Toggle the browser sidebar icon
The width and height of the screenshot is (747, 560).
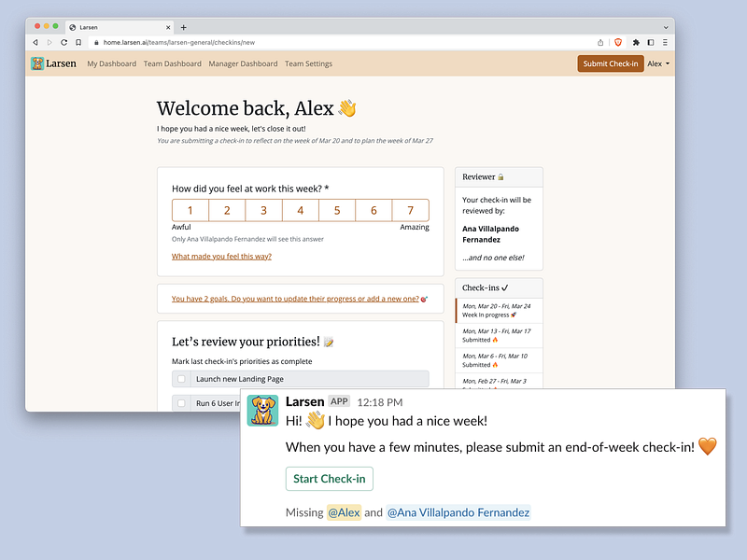coord(650,42)
